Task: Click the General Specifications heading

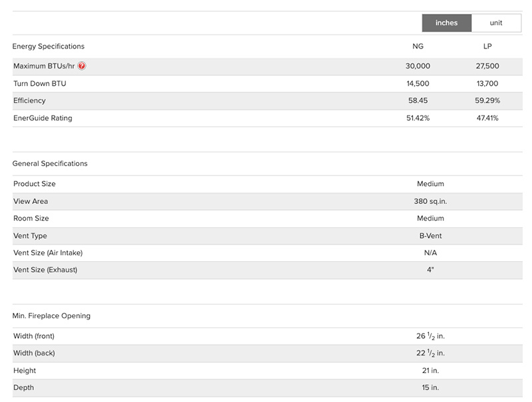Action: click(x=50, y=163)
